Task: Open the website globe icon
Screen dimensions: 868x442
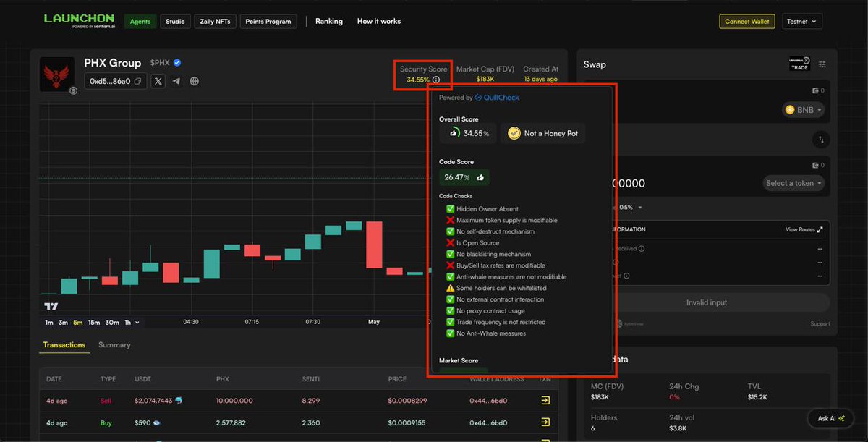Action: [x=195, y=81]
